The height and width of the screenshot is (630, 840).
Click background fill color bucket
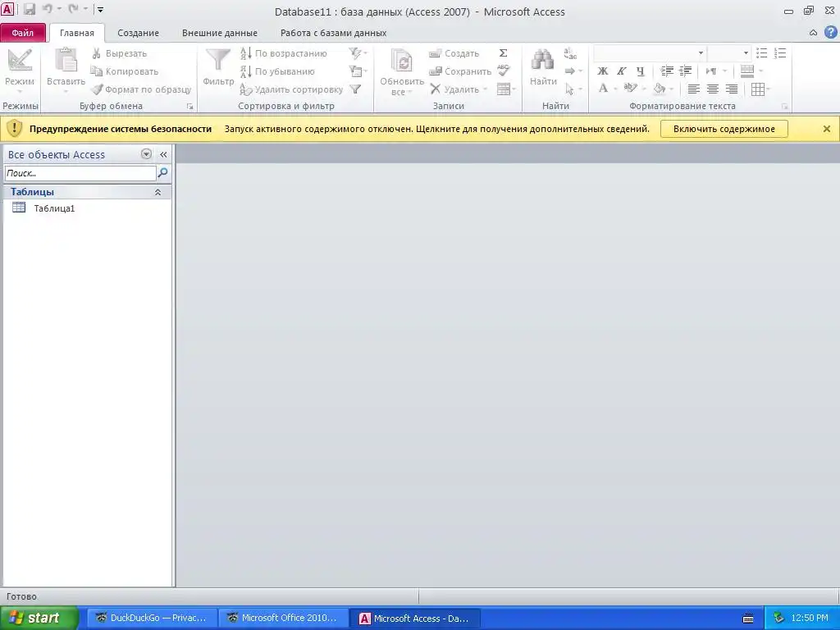click(x=660, y=89)
